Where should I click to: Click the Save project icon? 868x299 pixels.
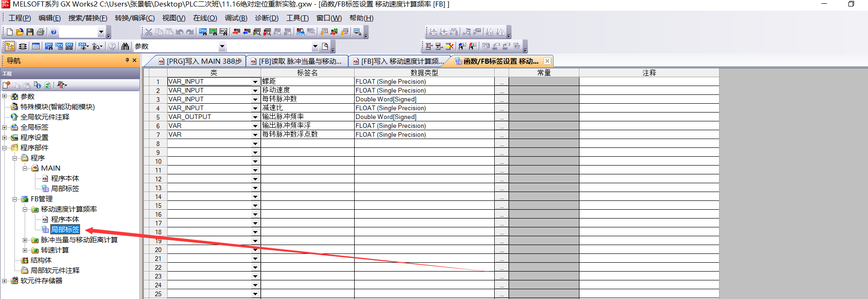pos(30,32)
